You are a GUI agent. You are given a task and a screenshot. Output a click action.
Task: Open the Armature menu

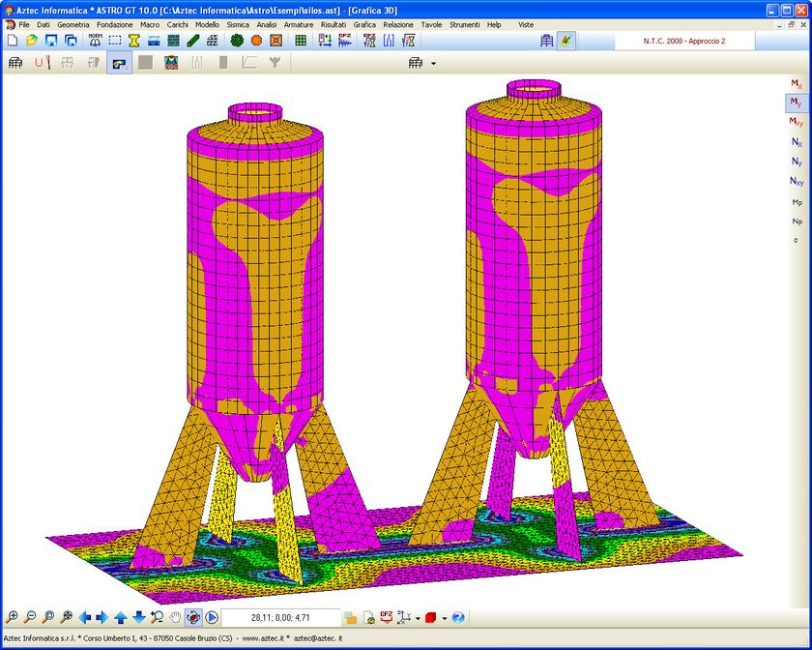[299, 24]
